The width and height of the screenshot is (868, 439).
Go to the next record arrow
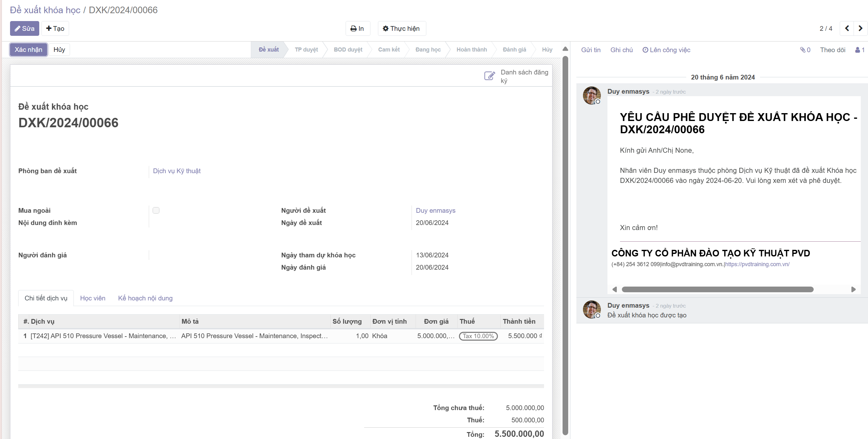point(860,28)
